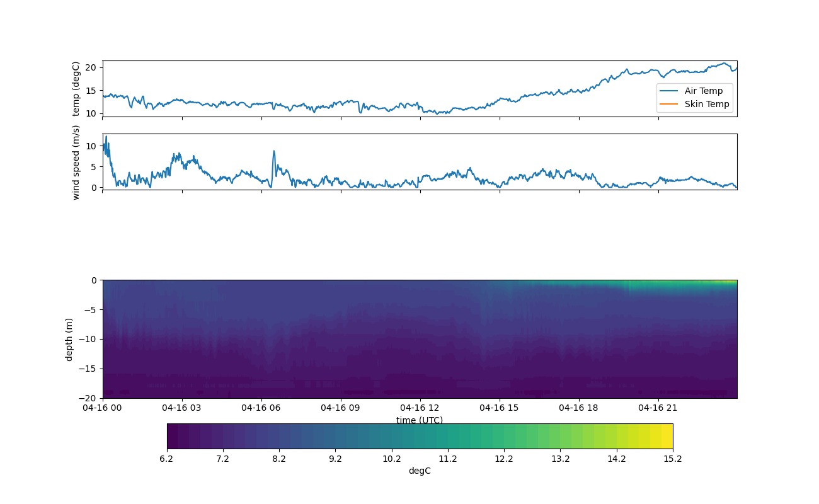Click the 04-16 12 time tick label
Image resolution: width=819 pixels, height=504 pixels.
tap(420, 408)
